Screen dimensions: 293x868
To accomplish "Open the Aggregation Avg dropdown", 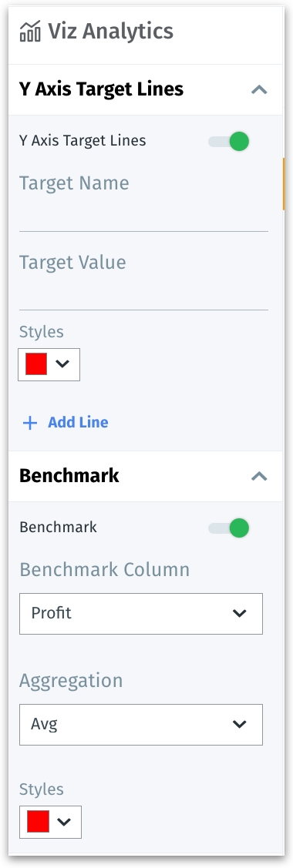I will (x=141, y=724).
